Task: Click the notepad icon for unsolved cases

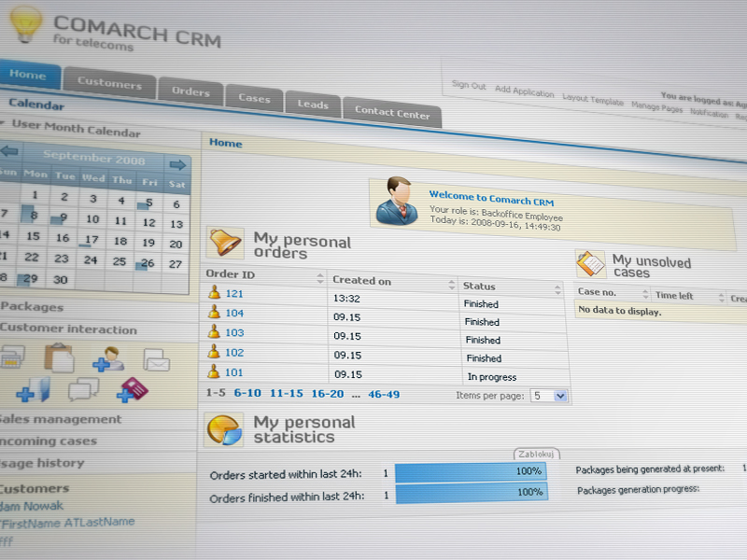Action: [590, 264]
